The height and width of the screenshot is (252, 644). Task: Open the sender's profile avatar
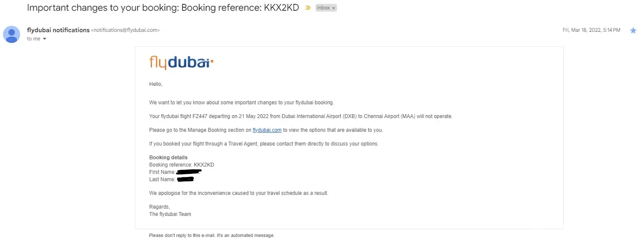click(12, 34)
